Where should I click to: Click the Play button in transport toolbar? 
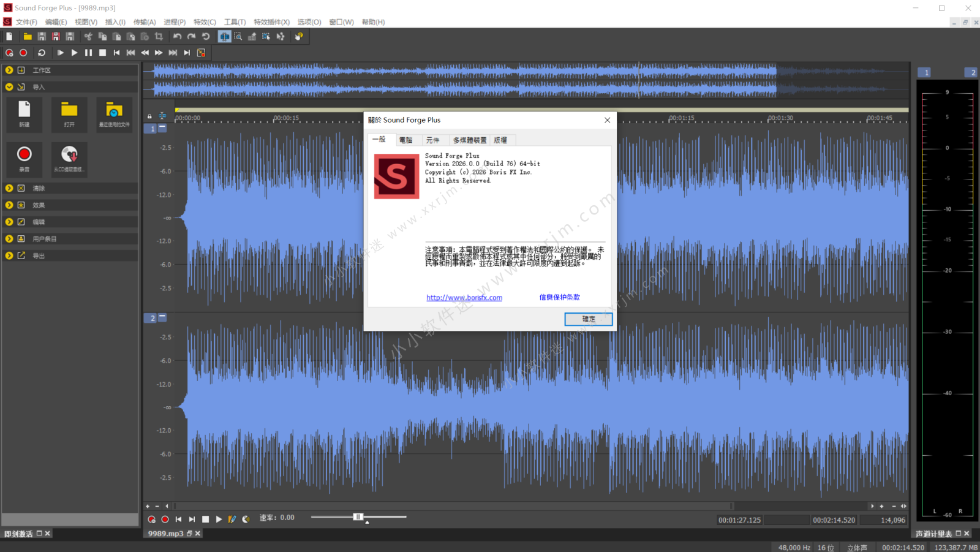point(74,53)
